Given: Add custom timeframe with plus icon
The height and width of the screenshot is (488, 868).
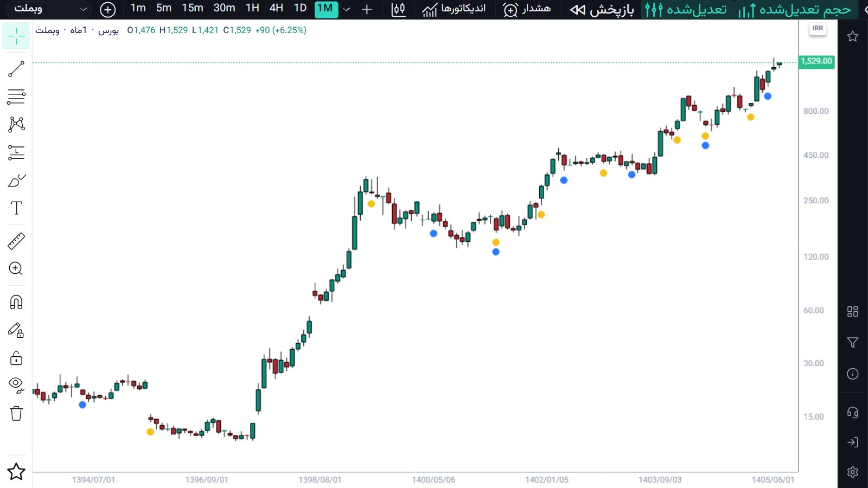Looking at the screenshot, I should point(367,9).
